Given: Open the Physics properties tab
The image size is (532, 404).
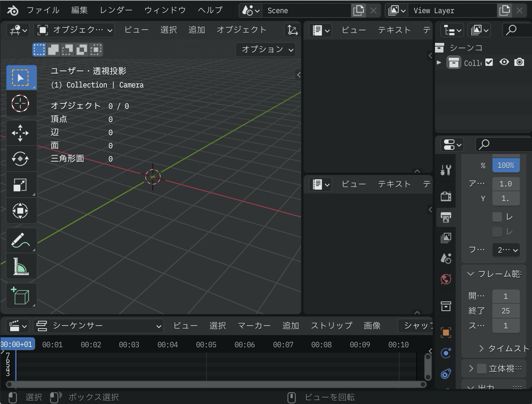Looking at the screenshot, I should point(446,353).
